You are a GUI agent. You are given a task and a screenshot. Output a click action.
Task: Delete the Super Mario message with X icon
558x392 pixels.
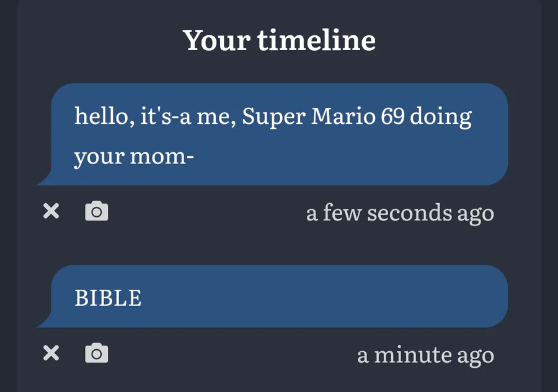pyautogui.click(x=51, y=211)
